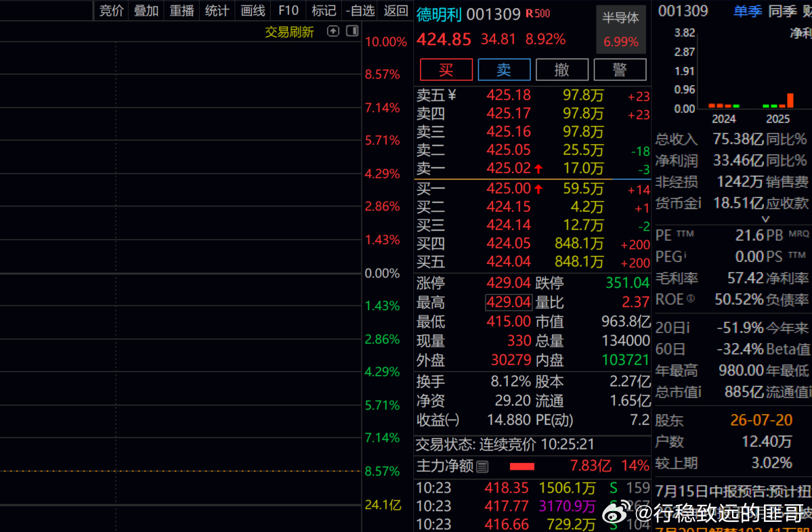Open the 7月15日中报预告 news line
812x532 pixels.
pos(733,491)
